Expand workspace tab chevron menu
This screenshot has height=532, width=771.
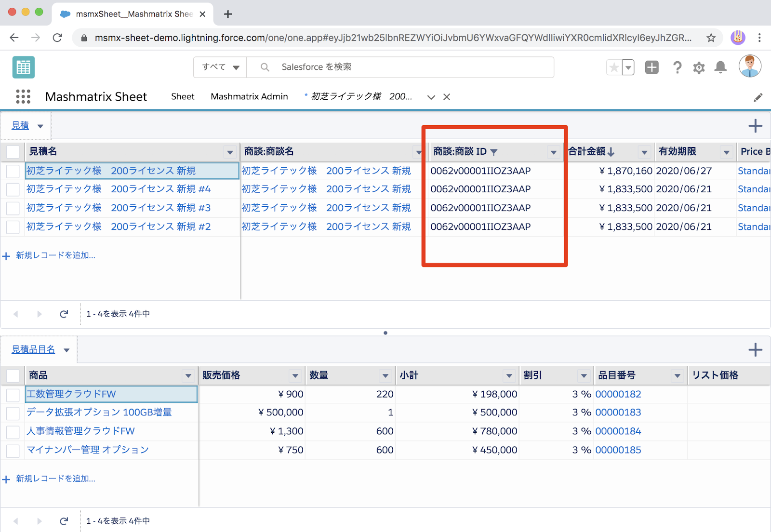431,97
